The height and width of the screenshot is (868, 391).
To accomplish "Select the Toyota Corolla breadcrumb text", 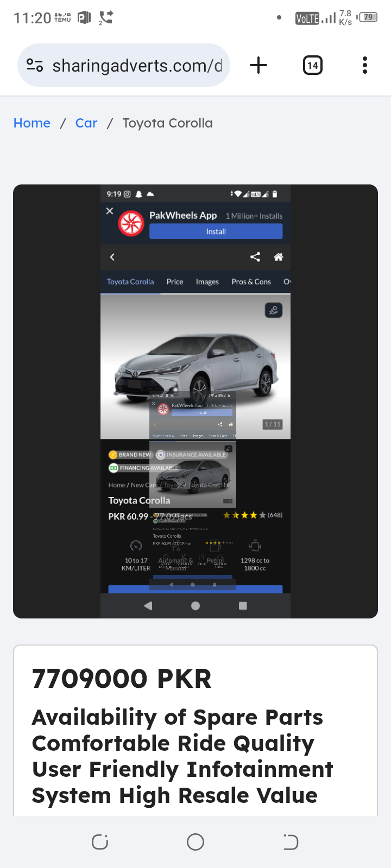I will click(x=167, y=123).
